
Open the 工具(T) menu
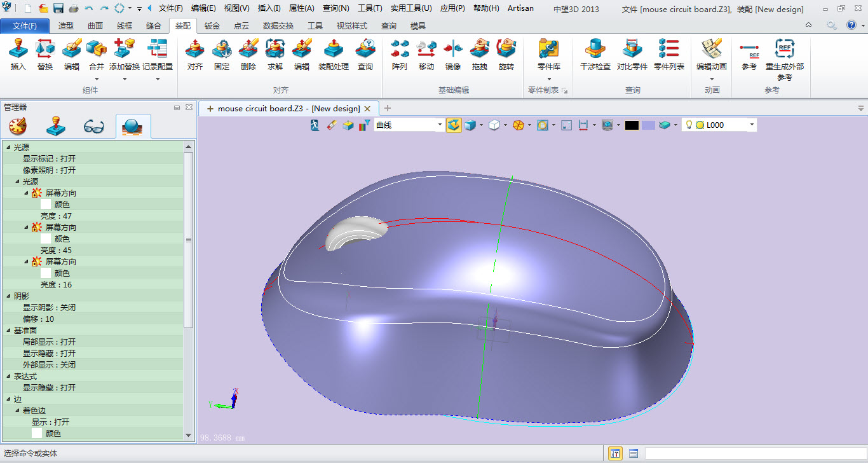(370, 8)
